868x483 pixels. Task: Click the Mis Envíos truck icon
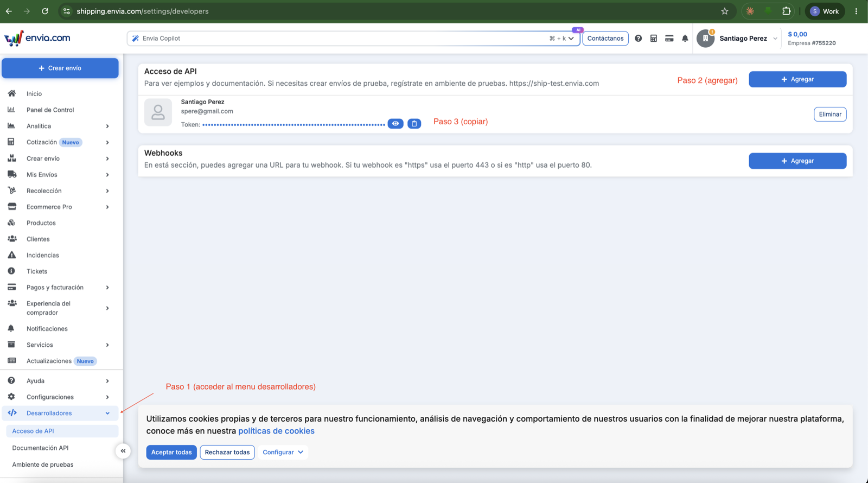point(12,174)
